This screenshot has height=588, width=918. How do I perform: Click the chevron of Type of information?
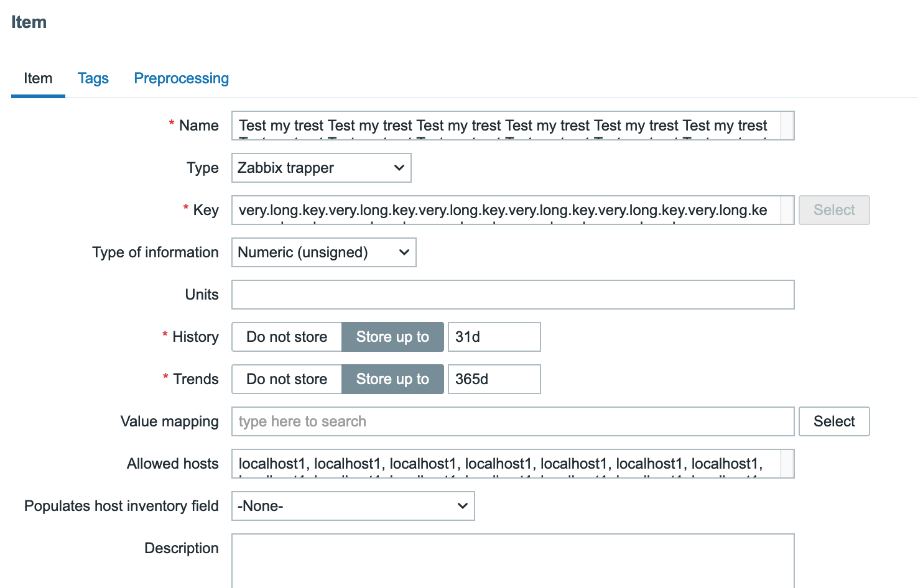(404, 252)
